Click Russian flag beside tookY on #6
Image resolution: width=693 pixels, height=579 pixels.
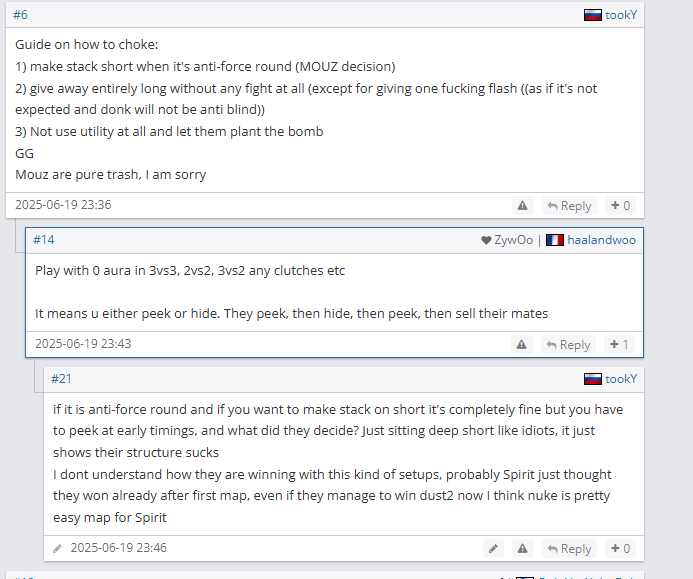tap(593, 15)
